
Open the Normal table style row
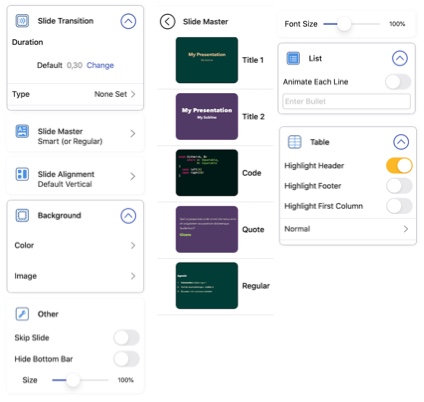[348, 229]
